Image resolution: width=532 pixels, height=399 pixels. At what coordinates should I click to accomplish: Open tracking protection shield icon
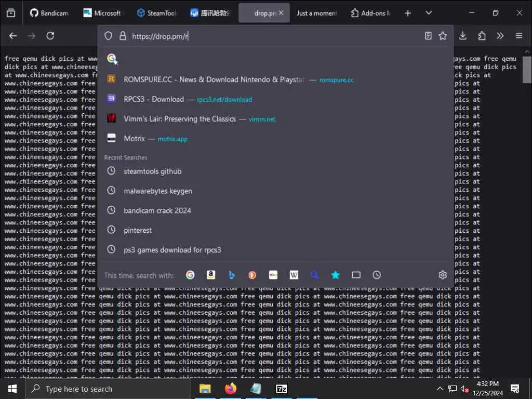click(x=108, y=36)
